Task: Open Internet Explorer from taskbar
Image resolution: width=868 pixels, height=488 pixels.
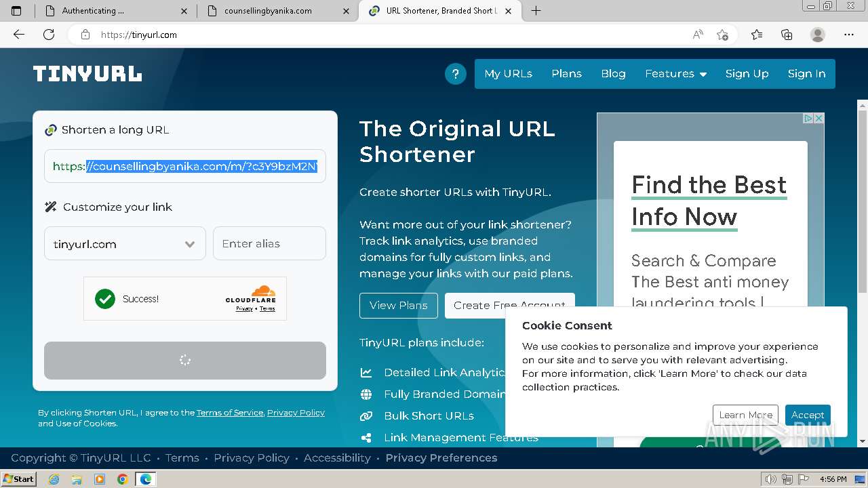Action: click(x=54, y=479)
